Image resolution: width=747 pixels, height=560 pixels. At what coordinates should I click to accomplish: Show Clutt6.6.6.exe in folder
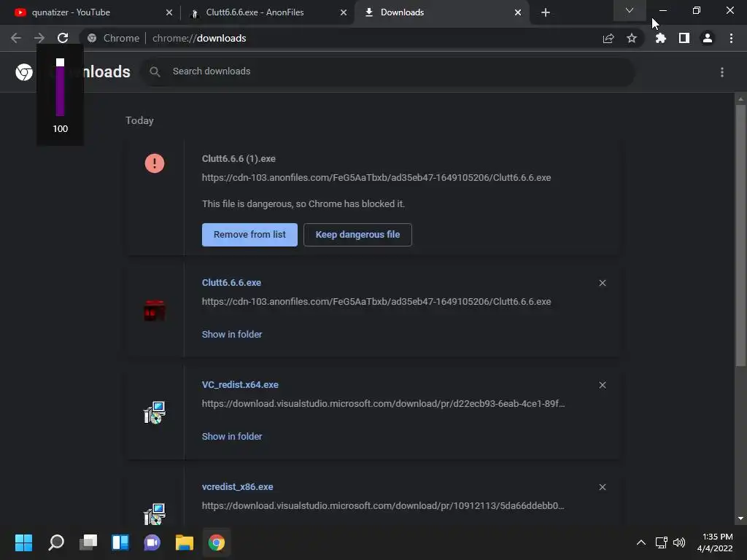(232, 334)
